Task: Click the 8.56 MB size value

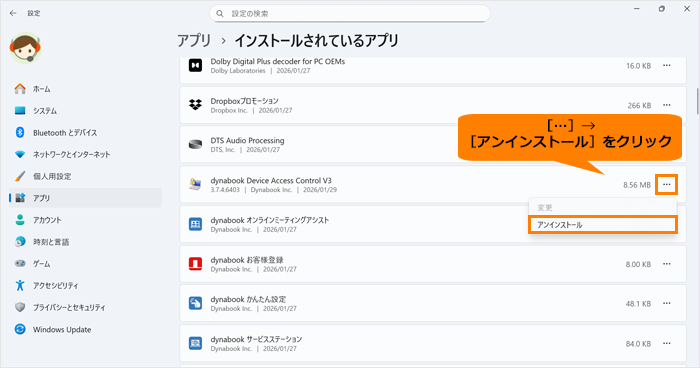Action: coord(637,185)
